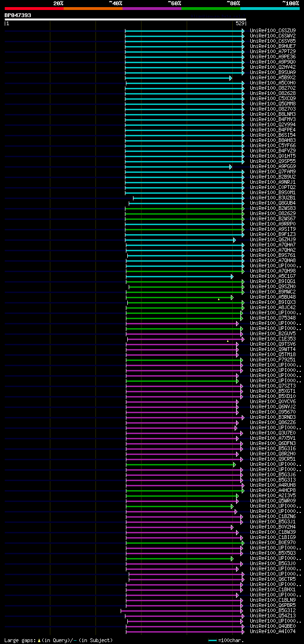Click label UniRef100_A9PGG9
Image resolution: width=304 pixels, height=644 pixels.
[x=273, y=166]
